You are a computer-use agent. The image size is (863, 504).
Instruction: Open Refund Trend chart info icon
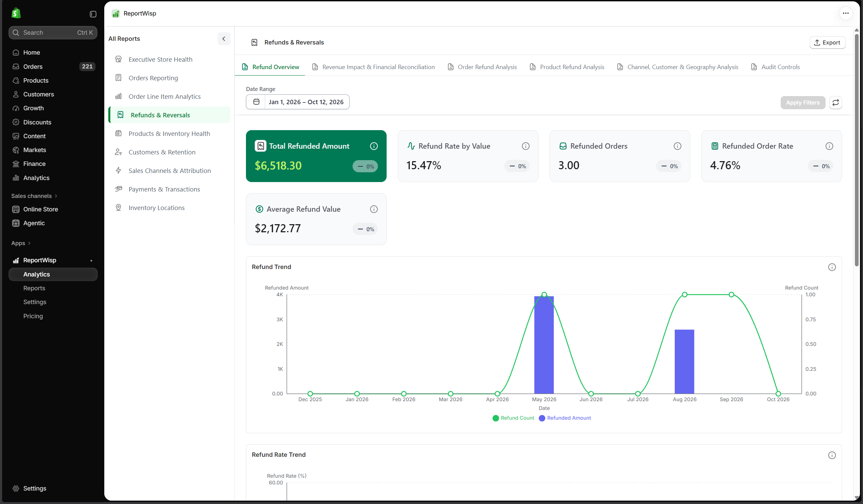pyautogui.click(x=832, y=267)
